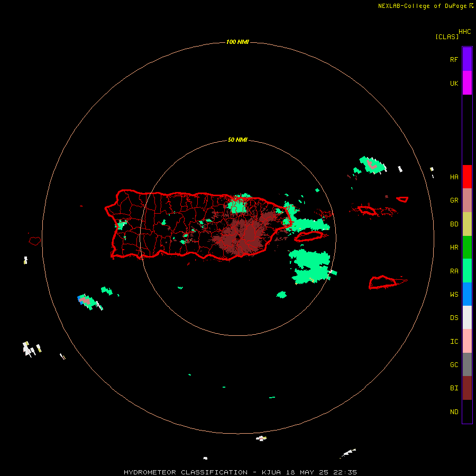Image resolution: width=476 pixels, height=476 pixels.
Task: Click the RF legend label
Action: click(x=454, y=59)
